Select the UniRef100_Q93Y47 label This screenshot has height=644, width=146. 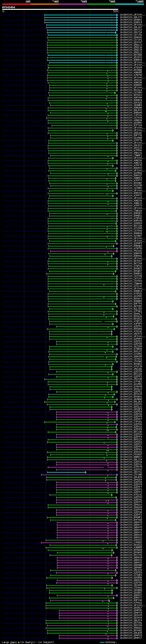(x=131, y=42)
